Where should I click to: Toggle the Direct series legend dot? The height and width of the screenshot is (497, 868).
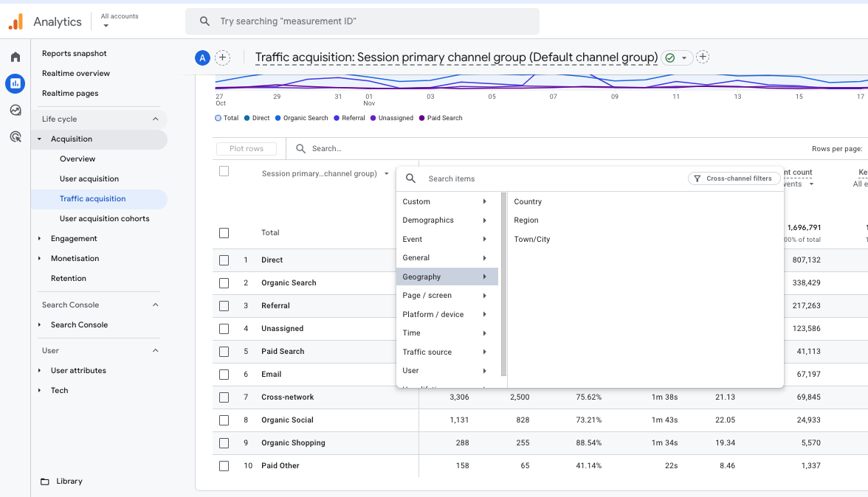coord(247,118)
